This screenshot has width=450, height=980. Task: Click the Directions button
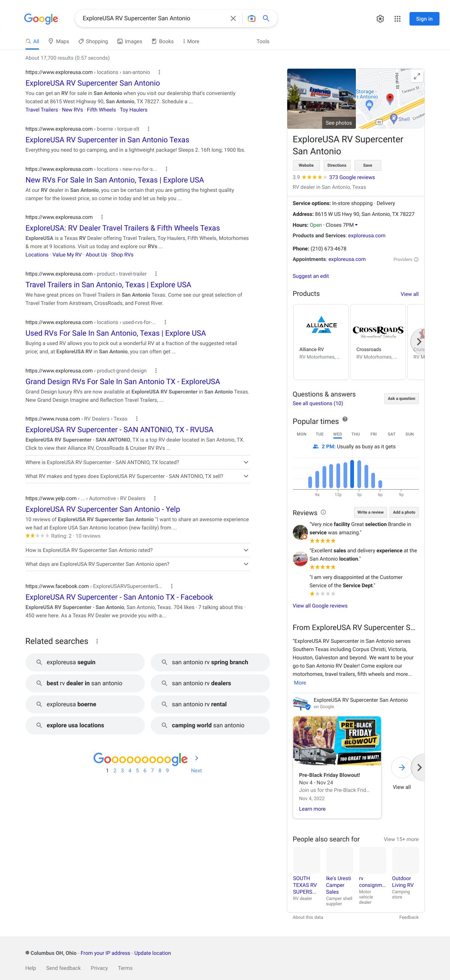pos(337,166)
